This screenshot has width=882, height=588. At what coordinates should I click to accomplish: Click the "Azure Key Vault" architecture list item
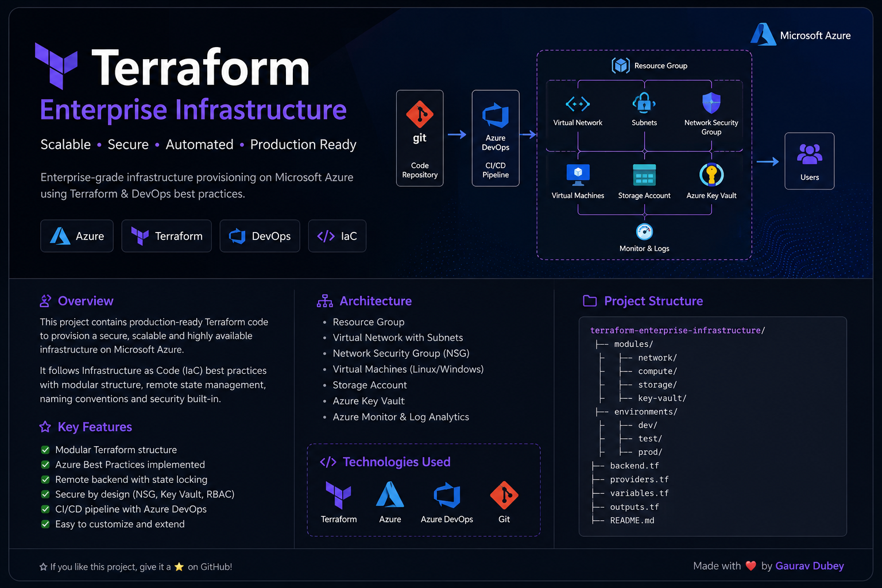pos(369,401)
